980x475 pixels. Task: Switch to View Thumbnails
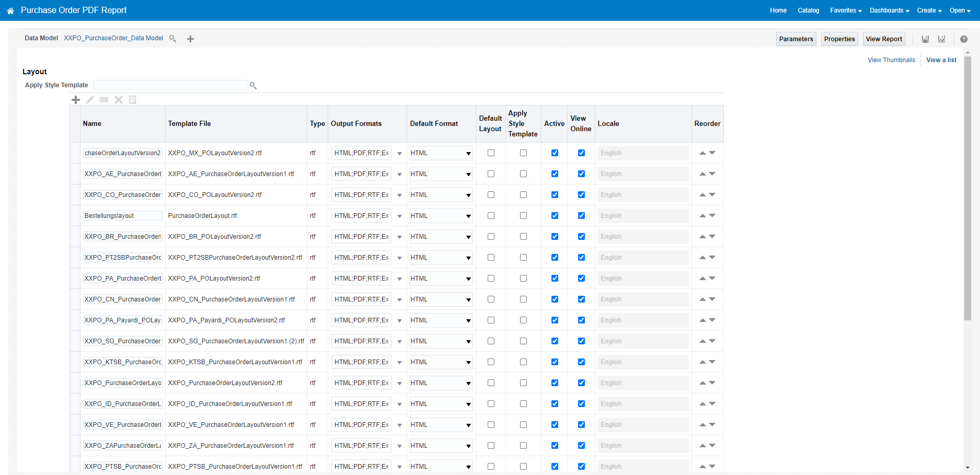click(891, 60)
